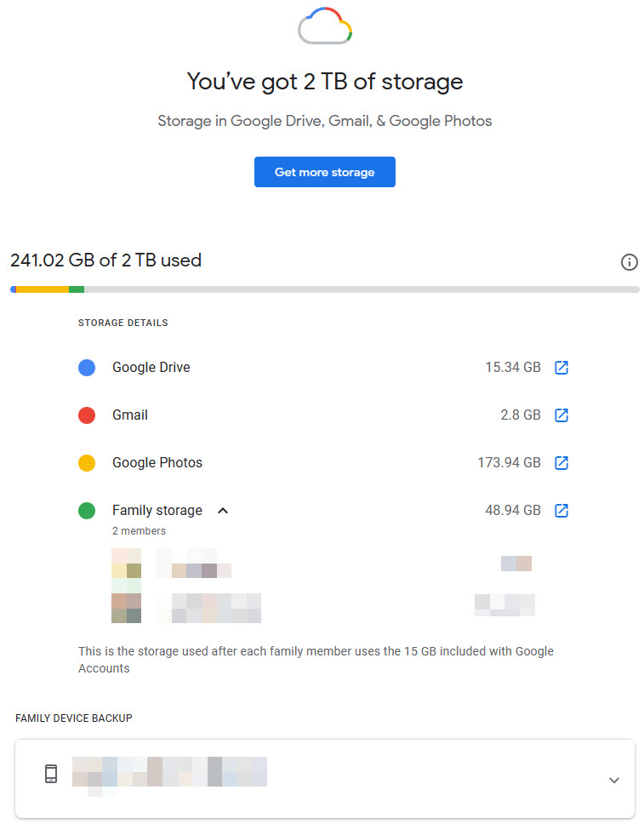Click the Get more storage button
This screenshot has width=644, height=824.
[325, 172]
